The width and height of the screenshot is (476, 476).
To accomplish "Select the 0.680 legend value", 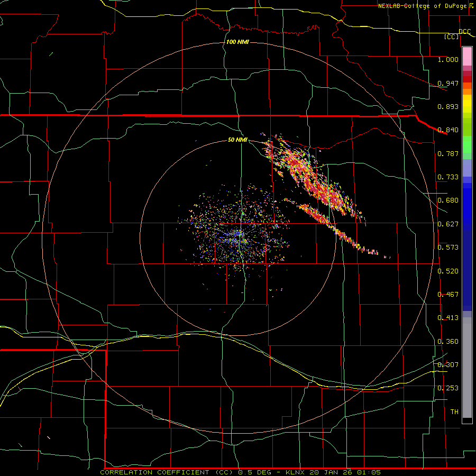I will tap(448, 200).
